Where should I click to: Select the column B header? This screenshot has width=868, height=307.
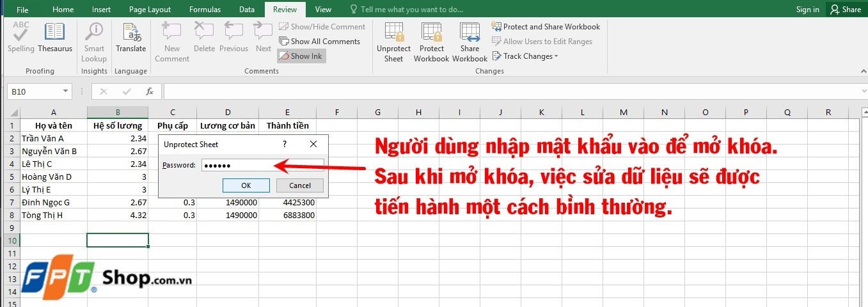[x=118, y=112]
